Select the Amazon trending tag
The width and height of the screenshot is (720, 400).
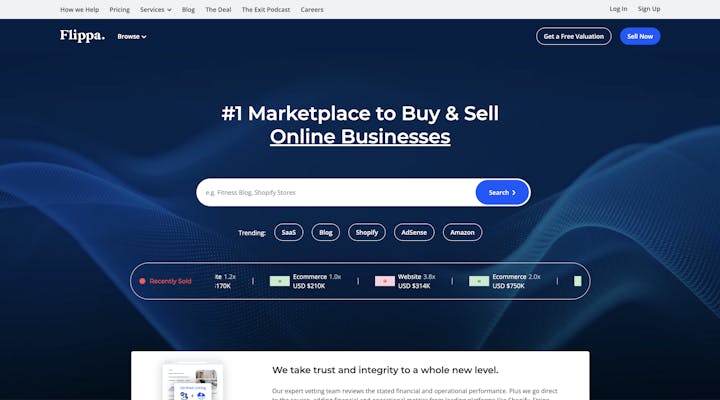click(462, 232)
